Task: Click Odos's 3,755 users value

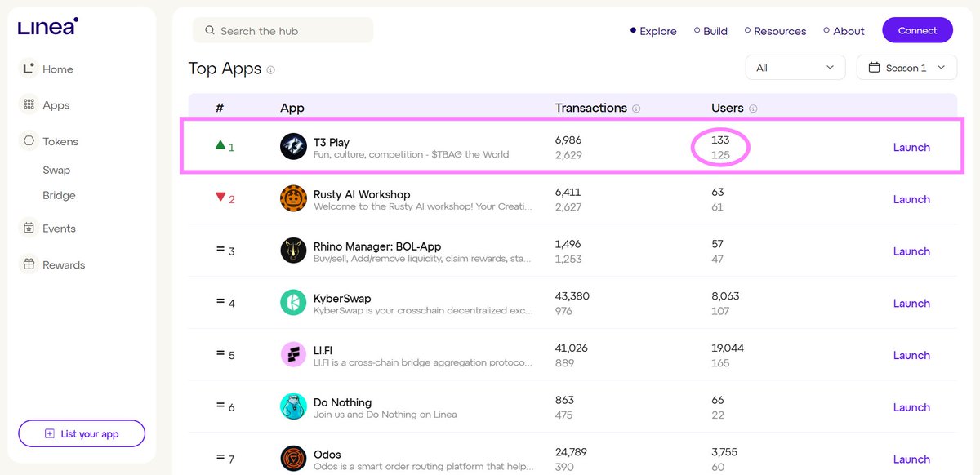Action: 725,451
